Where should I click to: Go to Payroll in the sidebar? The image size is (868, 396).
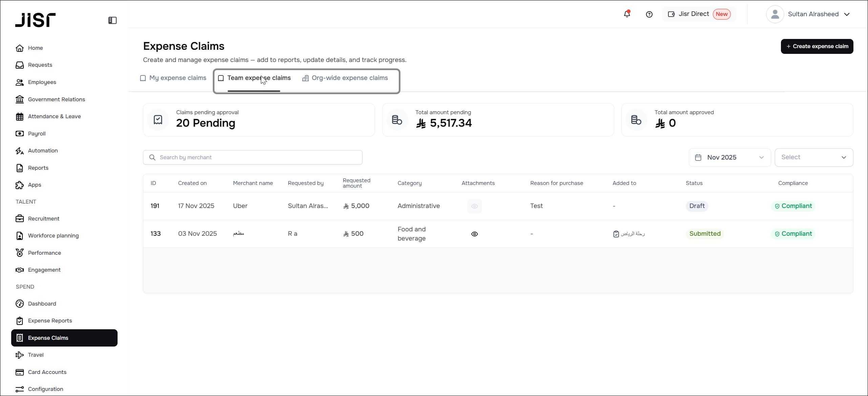coord(37,133)
